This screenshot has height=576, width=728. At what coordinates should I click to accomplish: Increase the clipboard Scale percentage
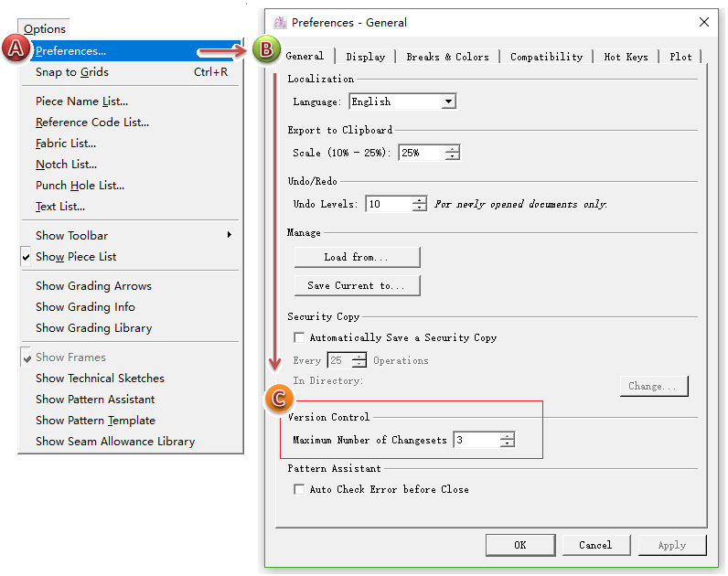pos(452,149)
